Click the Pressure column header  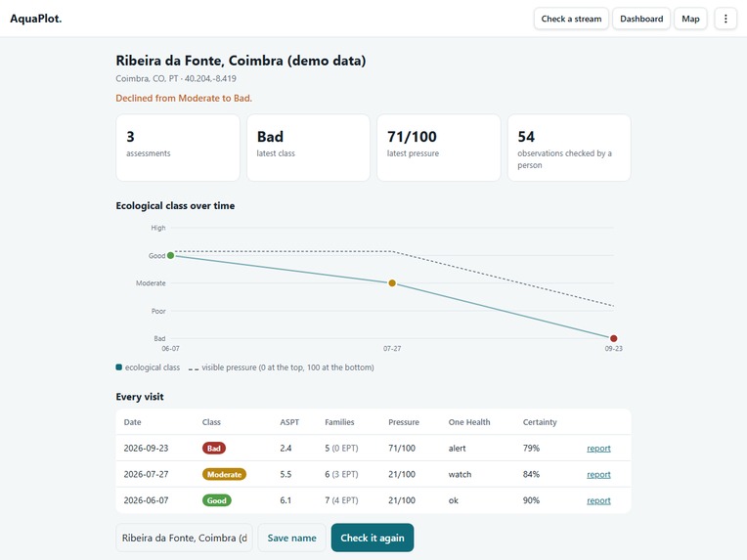404,422
